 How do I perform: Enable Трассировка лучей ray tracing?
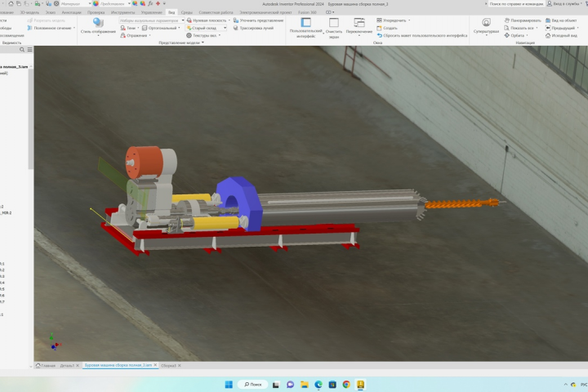pyautogui.click(x=253, y=28)
